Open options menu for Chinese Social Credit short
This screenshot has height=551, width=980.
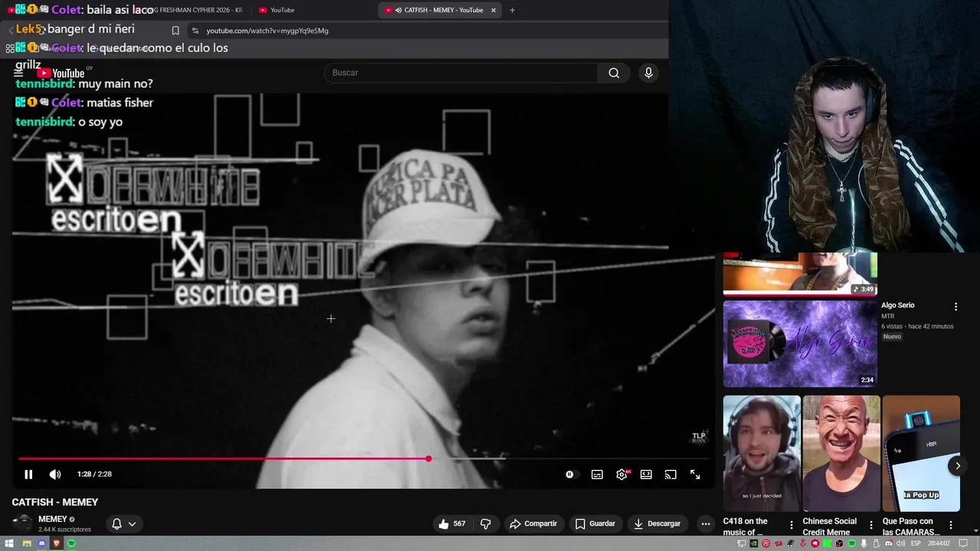tap(871, 526)
